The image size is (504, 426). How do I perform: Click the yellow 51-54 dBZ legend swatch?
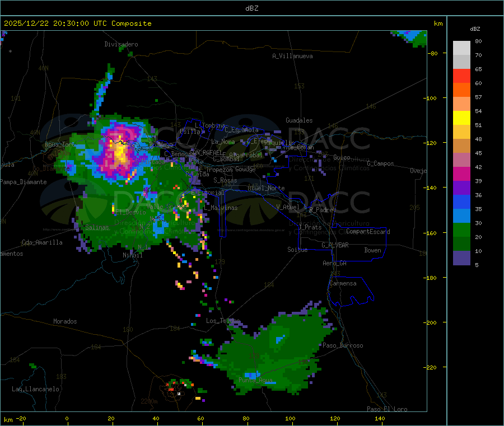[461, 118]
